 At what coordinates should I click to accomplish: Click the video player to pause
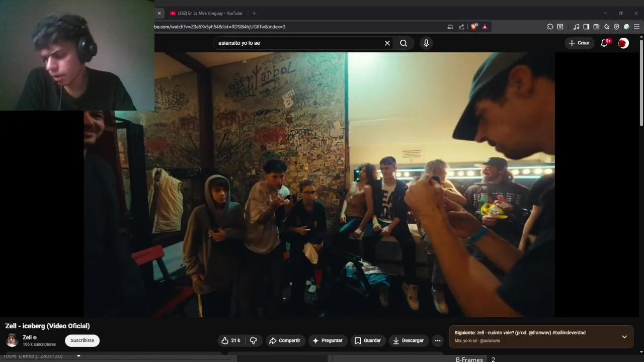coord(319,185)
